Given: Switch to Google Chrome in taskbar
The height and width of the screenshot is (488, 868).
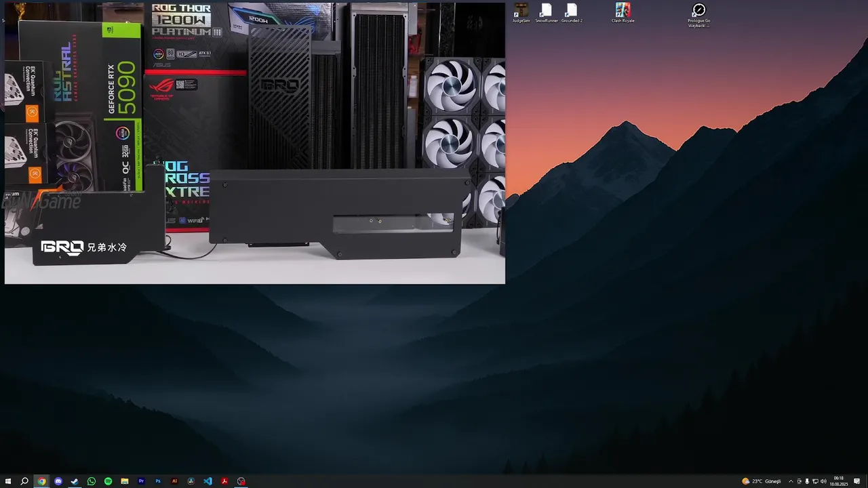Looking at the screenshot, I should pyautogui.click(x=41, y=481).
